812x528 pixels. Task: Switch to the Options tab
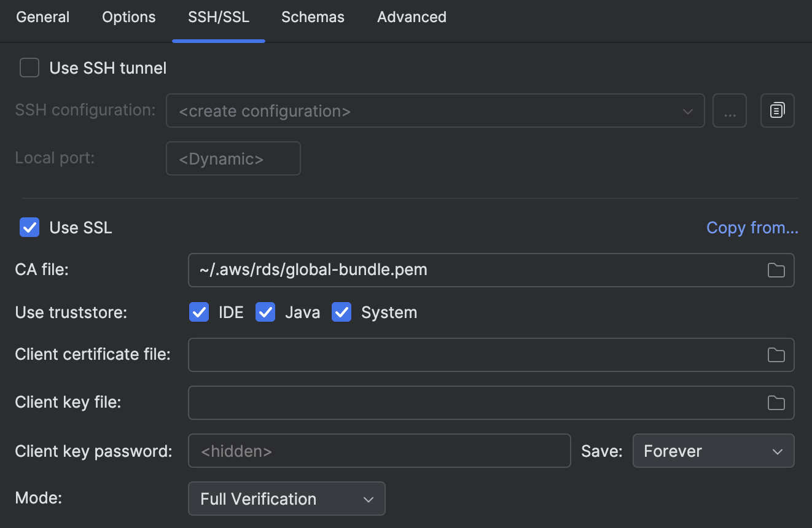(129, 17)
